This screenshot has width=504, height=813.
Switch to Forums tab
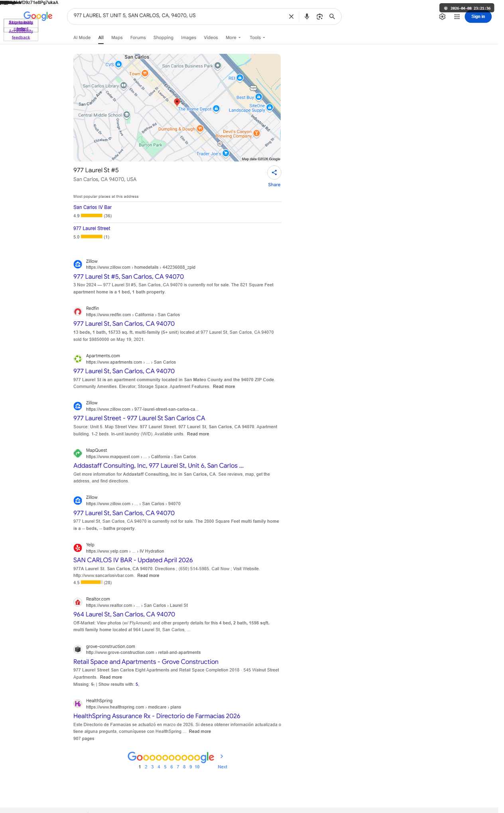point(138,37)
